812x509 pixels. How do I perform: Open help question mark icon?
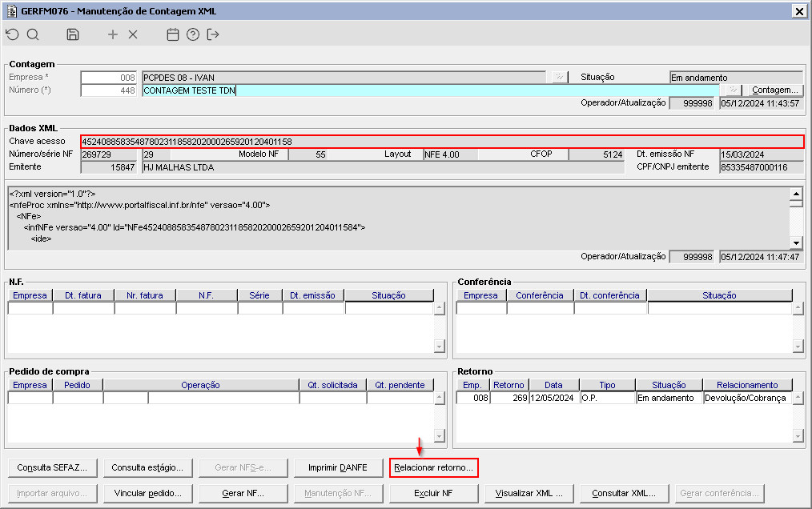pyautogui.click(x=193, y=34)
